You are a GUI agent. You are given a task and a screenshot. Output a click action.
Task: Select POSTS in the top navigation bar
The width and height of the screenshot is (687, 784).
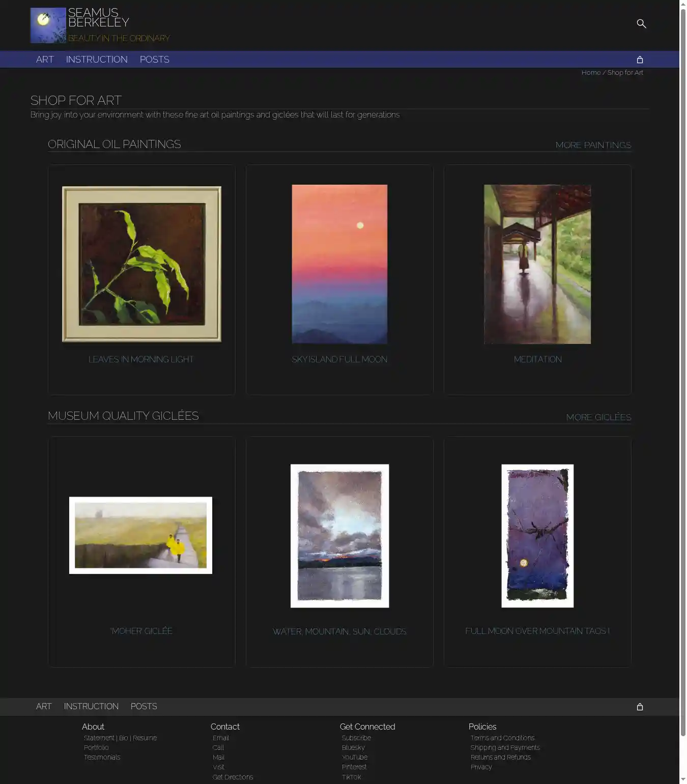(x=154, y=60)
